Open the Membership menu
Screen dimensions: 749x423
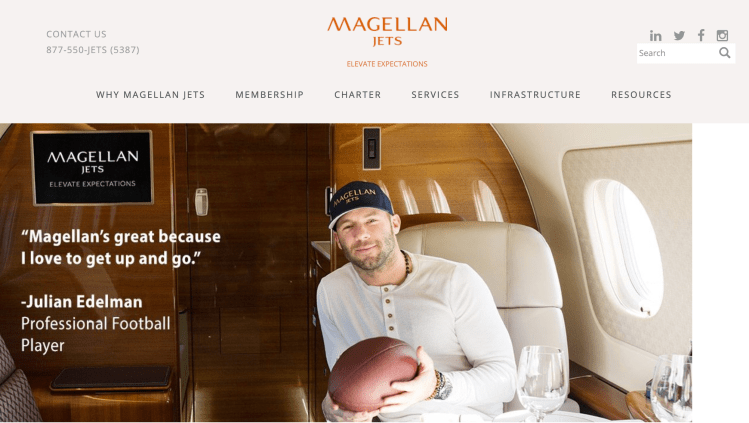(269, 95)
